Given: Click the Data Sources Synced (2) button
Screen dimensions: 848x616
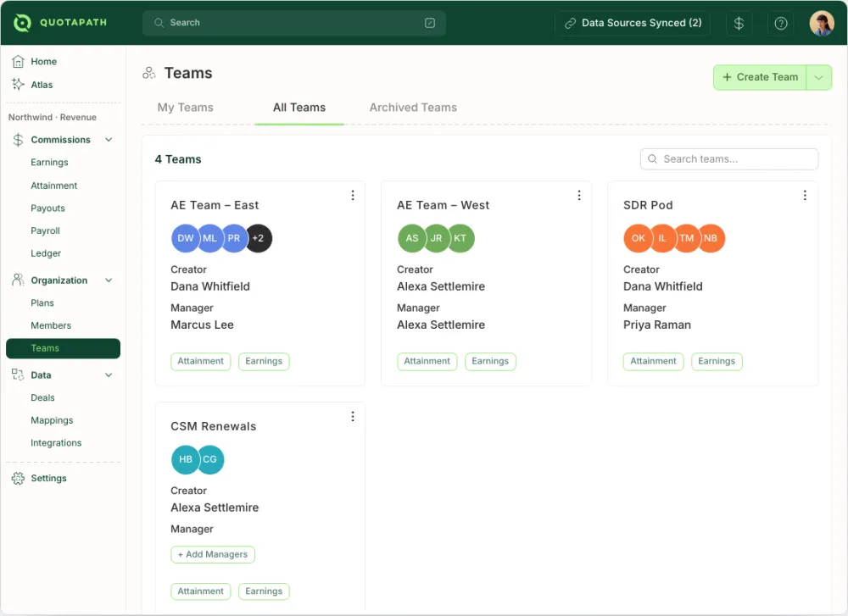Looking at the screenshot, I should (x=633, y=23).
